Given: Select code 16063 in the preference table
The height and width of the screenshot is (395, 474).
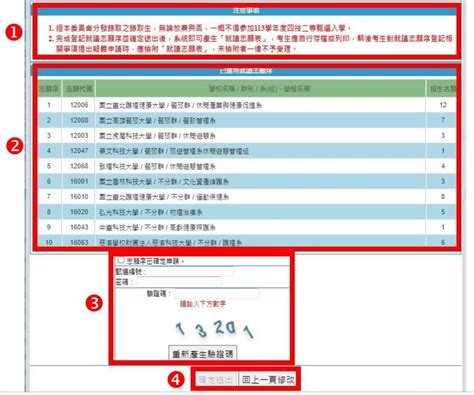Looking at the screenshot, I should [x=79, y=242].
